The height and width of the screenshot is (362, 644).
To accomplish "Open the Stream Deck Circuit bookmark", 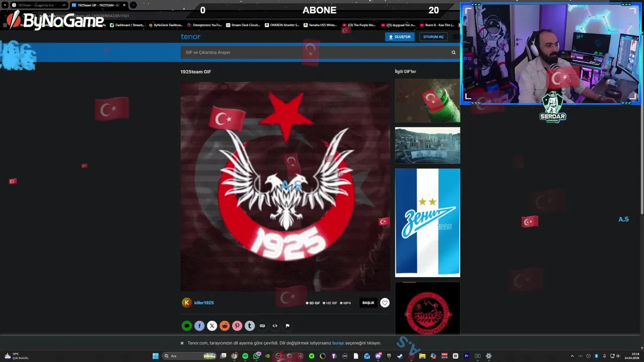I will (x=243, y=25).
